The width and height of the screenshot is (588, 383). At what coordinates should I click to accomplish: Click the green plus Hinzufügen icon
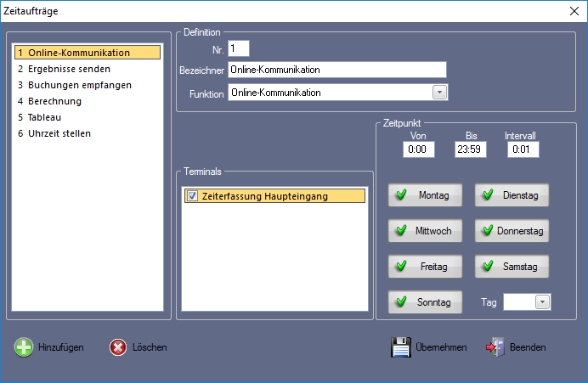pyautogui.click(x=24, y=347)
